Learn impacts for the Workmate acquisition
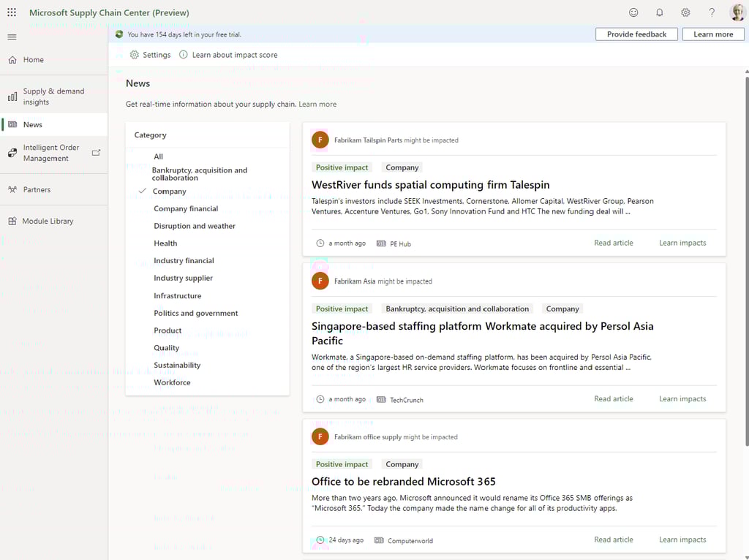749x560 pixels. (x=682, y=398)
